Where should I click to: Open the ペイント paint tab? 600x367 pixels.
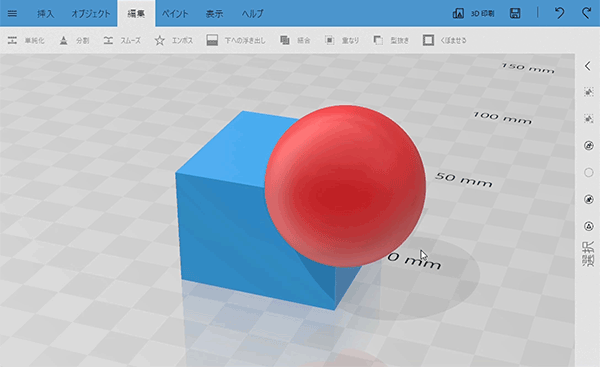(175, 14)
